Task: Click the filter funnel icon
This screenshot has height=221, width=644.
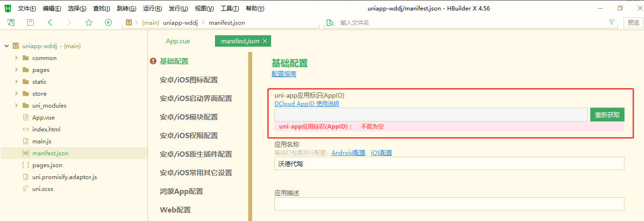Action: click(x=612, y=22)
